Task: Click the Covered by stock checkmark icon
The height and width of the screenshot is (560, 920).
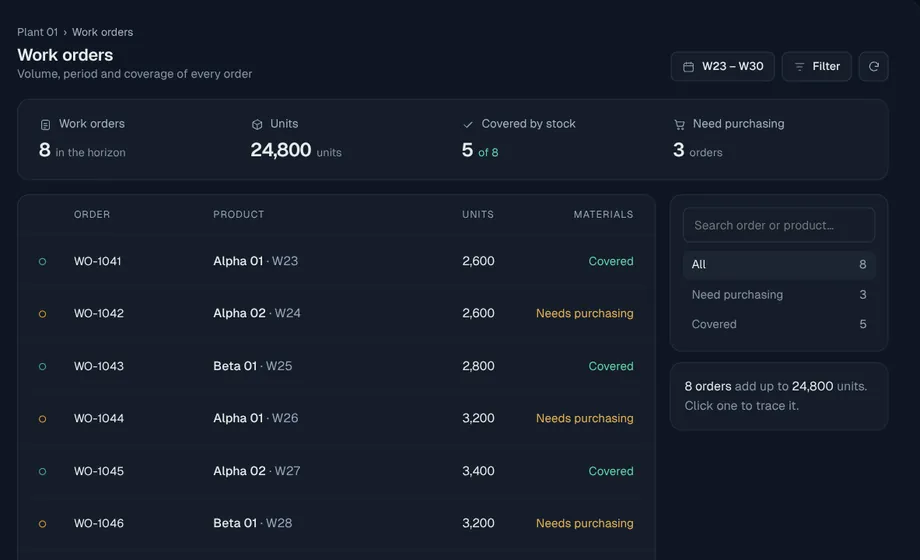Action: point(468,124)
